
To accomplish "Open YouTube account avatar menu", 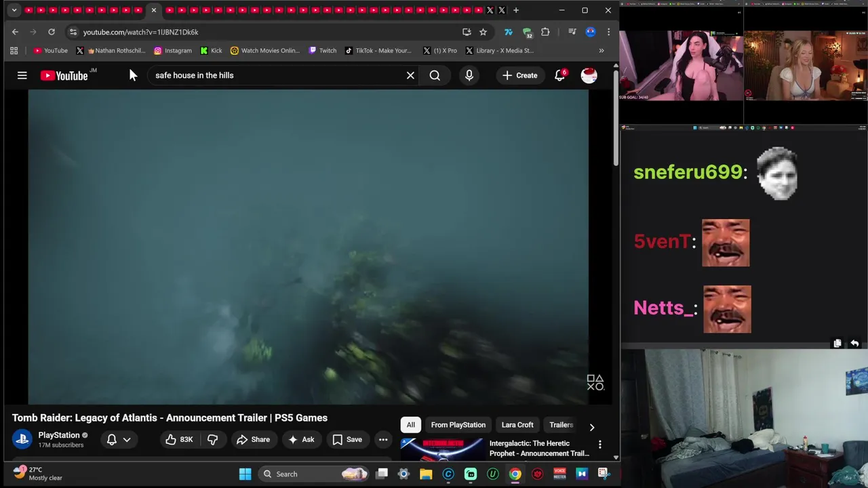I will [x=589, y=75].
